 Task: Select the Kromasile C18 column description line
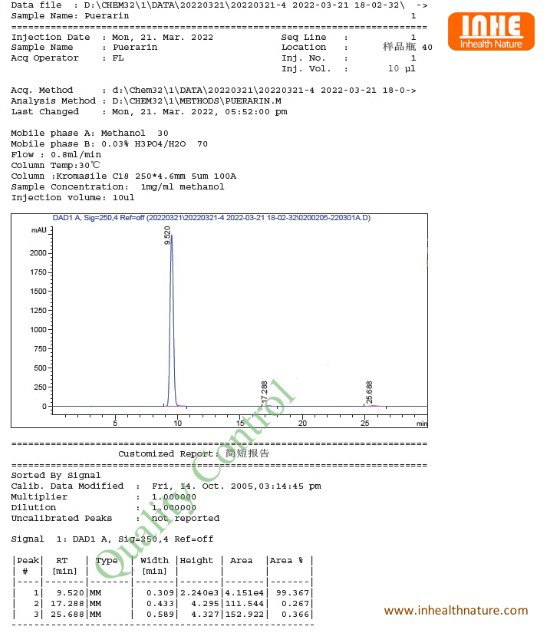[x=124, y=176]
